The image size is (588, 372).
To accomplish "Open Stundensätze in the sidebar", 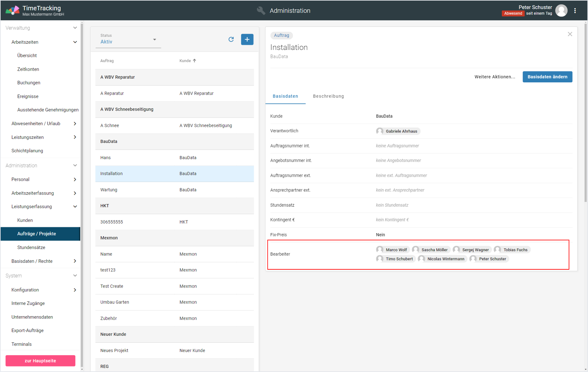I will tap(31, 247).
